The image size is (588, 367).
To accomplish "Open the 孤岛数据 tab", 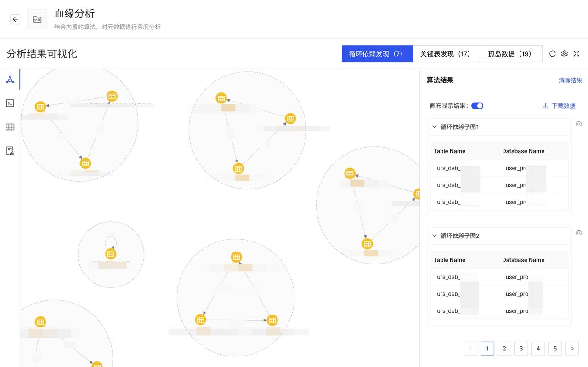I will coord(511,53).
